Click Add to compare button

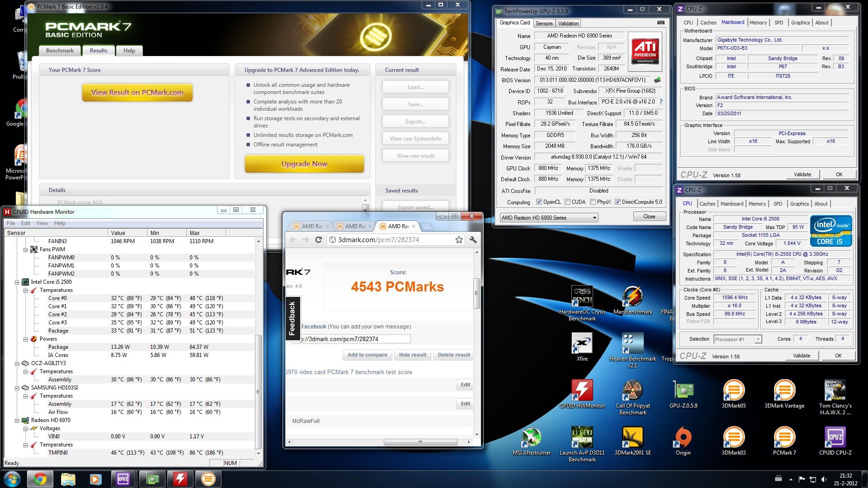(367, 355)
